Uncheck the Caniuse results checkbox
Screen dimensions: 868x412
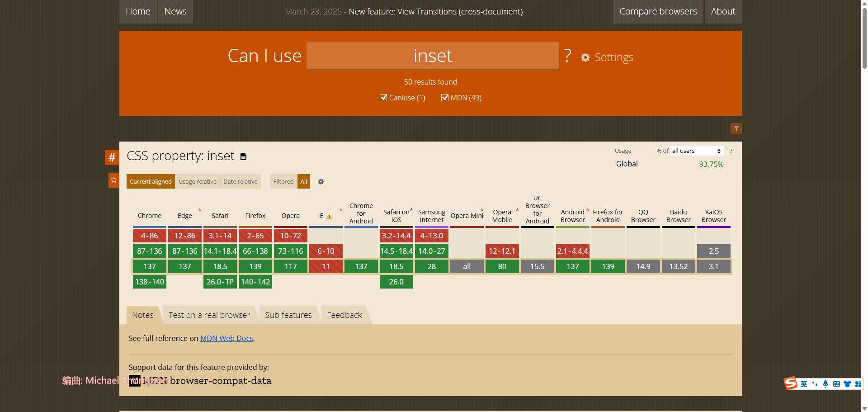tap(383, 98)
